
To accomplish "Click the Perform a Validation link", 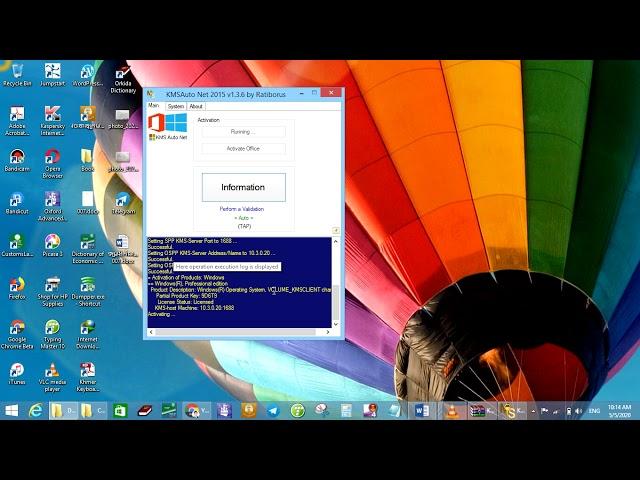I will coord(242,209).
